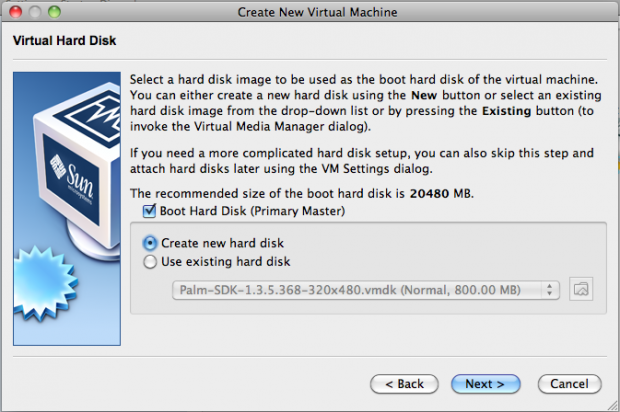Cancel the virtual machine wizard
The height and width of the screenshot is (412, 620).
tap(569, 384)
